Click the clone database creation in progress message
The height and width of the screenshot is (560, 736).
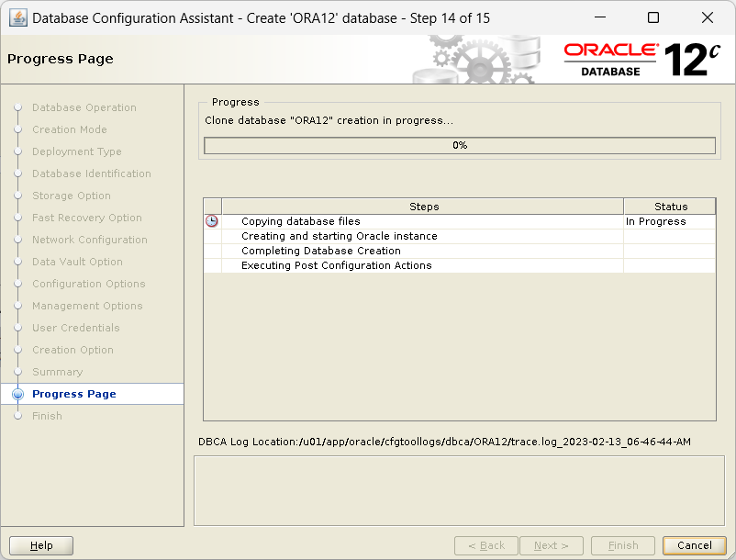click(329, 120)
